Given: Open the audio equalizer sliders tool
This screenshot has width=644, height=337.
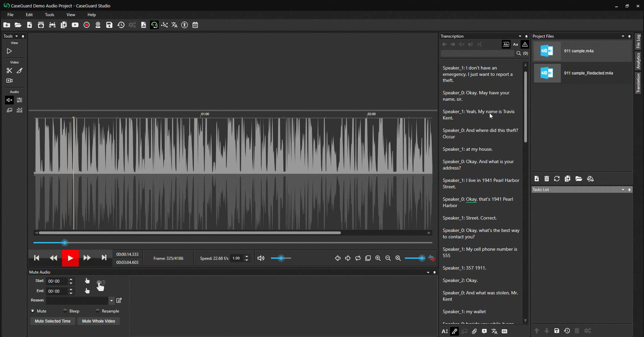Looking at the screenshot, I should pyautogui.click(x=19, y=100).
